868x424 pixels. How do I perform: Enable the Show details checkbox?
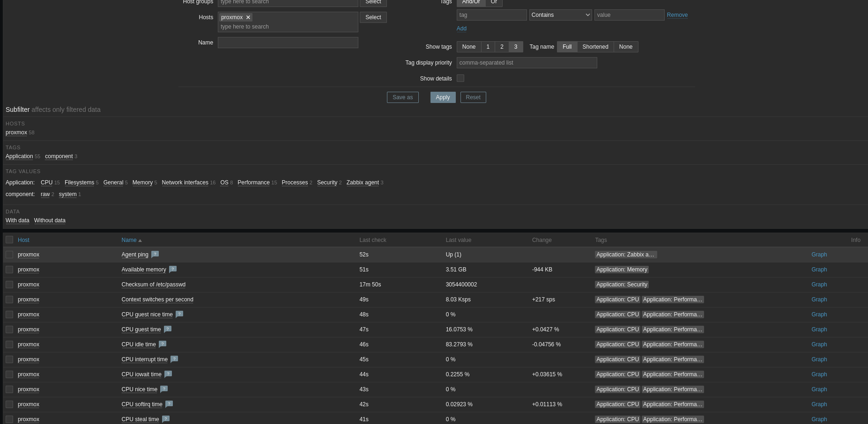460,78
